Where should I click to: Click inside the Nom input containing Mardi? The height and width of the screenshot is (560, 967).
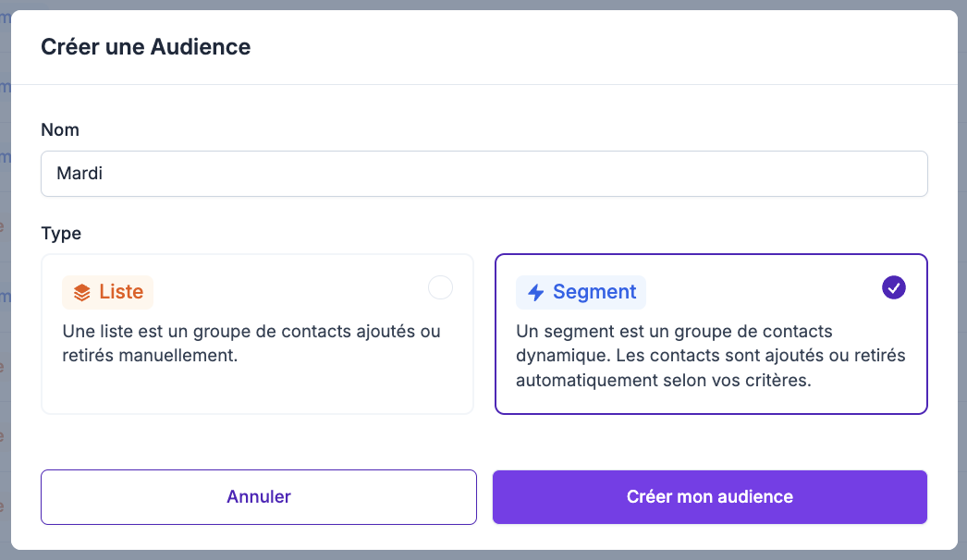click(483, 173)
